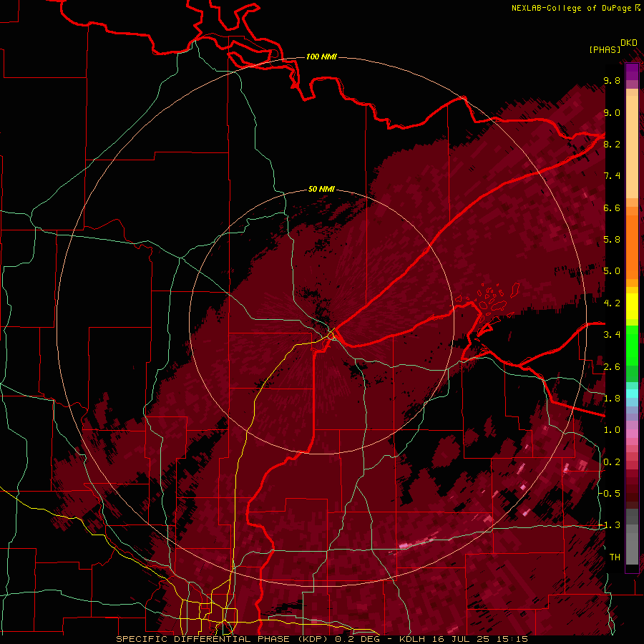Pick the orange segment of the color bar
This screenshot has height=644, width=644.
coord(632,246)
